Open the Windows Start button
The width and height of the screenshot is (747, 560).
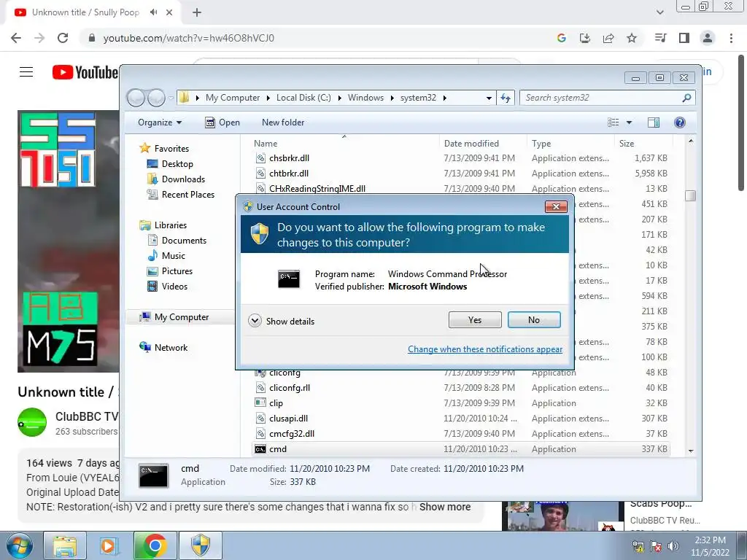point(19,545)
